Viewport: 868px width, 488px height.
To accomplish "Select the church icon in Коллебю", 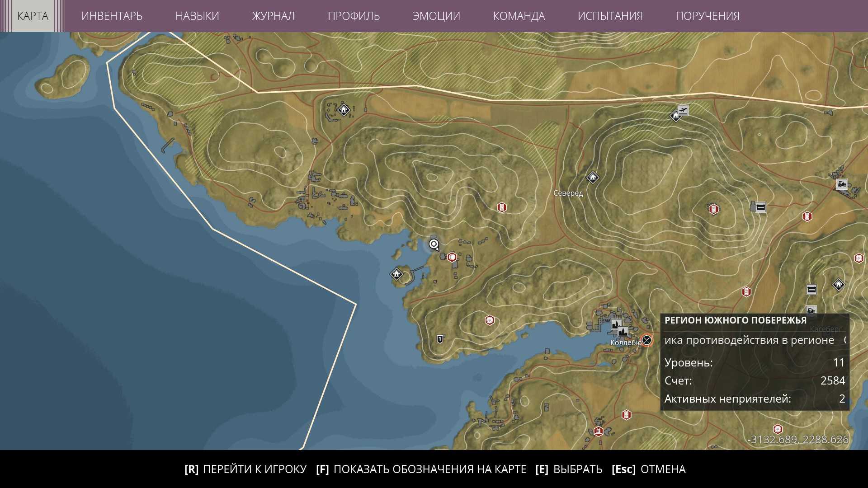I will click(617, 324).
